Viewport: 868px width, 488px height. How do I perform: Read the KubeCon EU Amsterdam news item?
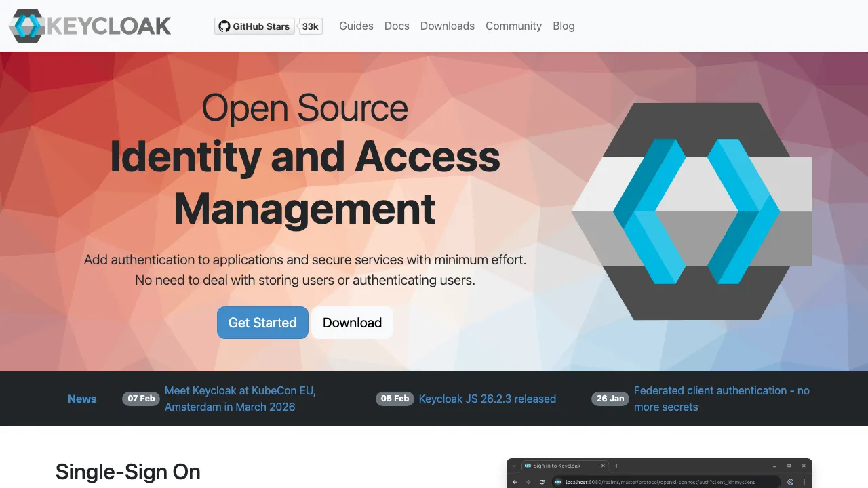240,399
